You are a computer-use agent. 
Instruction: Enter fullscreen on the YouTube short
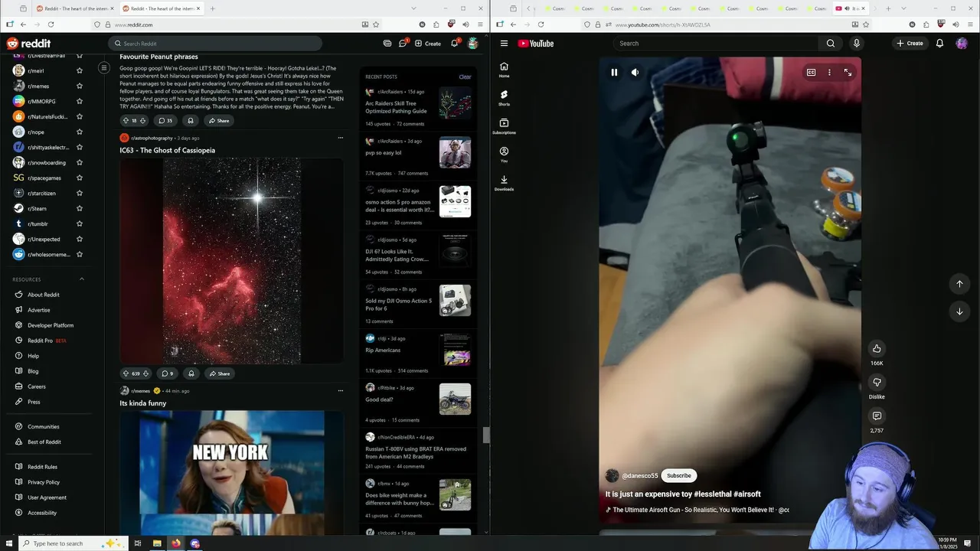[x=848, y=73]
